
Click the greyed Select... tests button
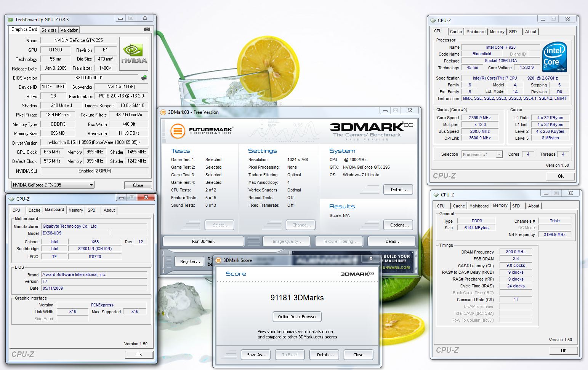(219, 225)
